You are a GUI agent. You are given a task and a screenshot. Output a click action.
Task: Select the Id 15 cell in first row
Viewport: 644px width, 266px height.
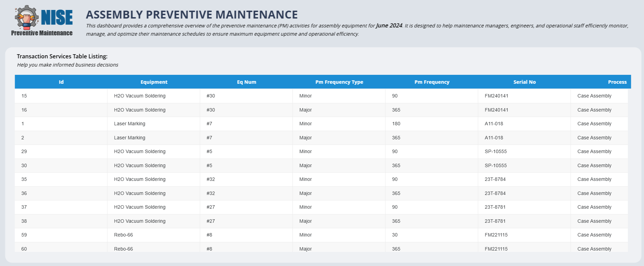click(x=24, y=96)
